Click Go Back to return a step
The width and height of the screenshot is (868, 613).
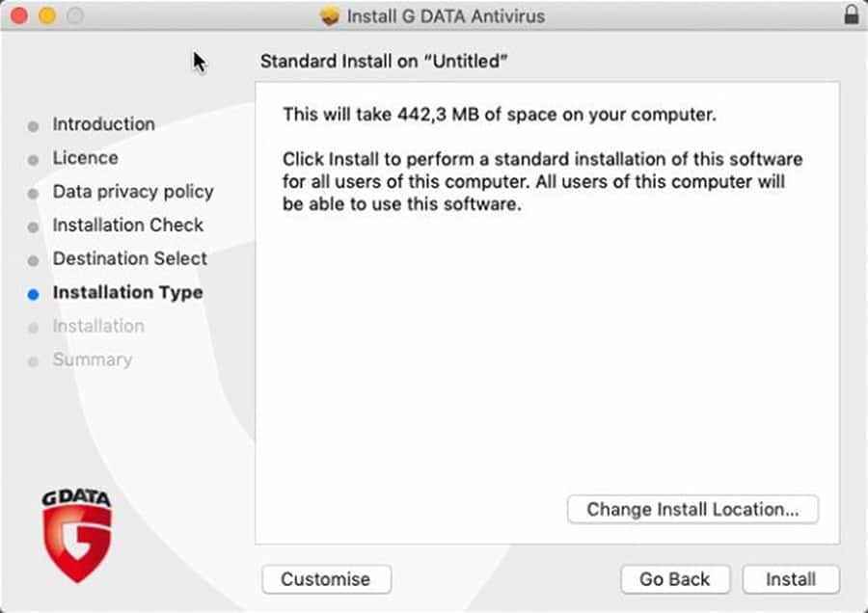[x=675, y=579]
